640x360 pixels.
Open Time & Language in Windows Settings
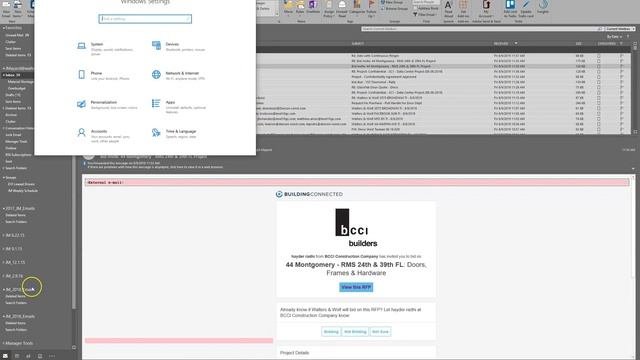[174, 133]
